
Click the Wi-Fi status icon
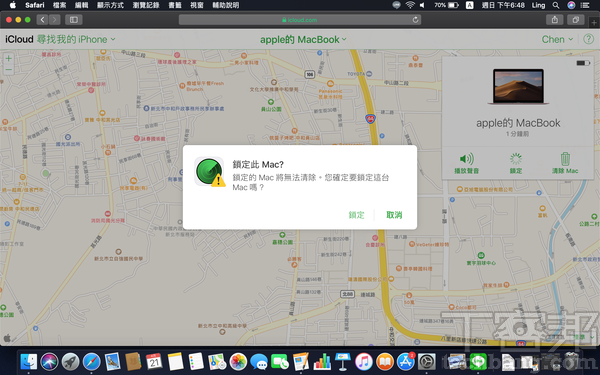[x=410, y=5]
